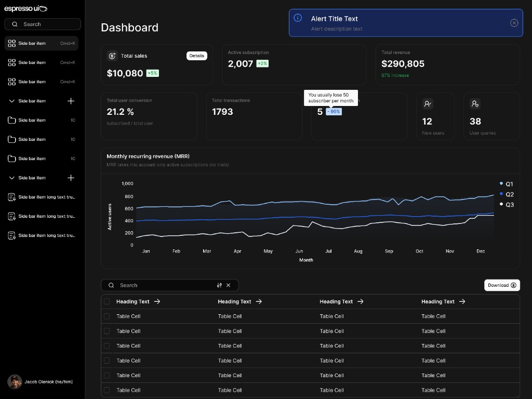
Task: Focus the sidebar Search field
Action: pos(43,24)
